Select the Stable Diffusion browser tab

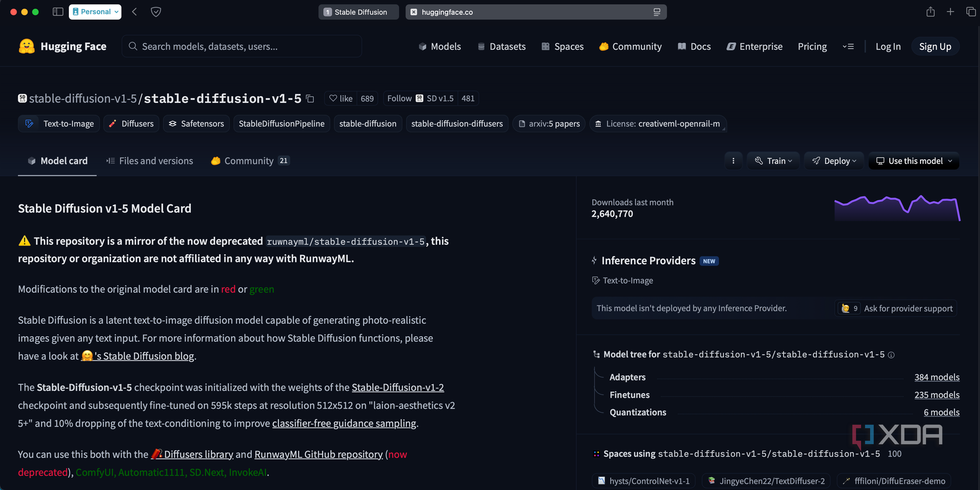358,12
